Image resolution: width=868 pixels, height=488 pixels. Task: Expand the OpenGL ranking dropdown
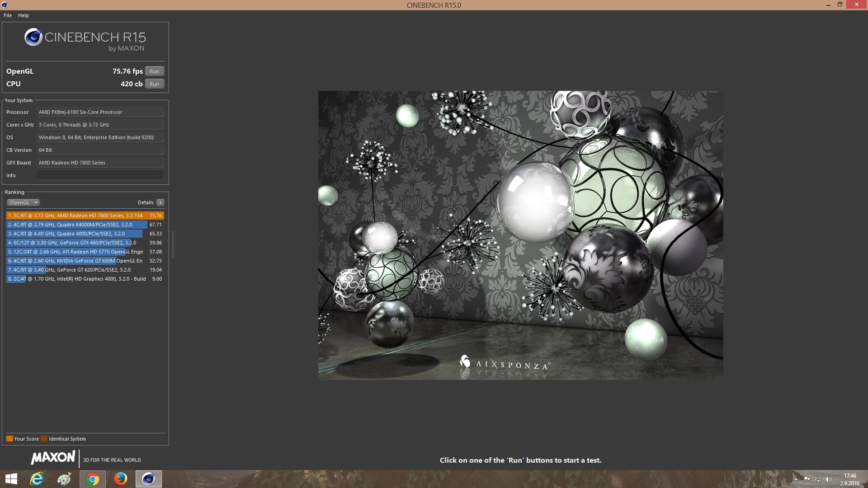coord(24,202)
